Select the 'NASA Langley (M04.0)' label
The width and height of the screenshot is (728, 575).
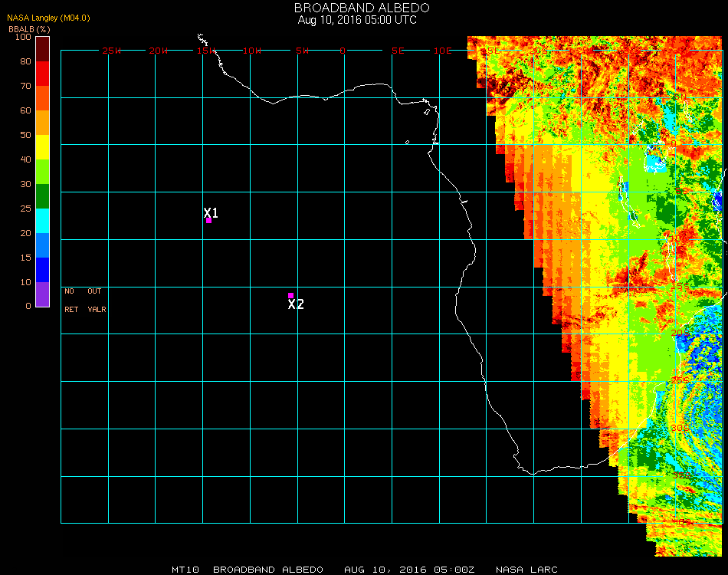pos(48,18)
